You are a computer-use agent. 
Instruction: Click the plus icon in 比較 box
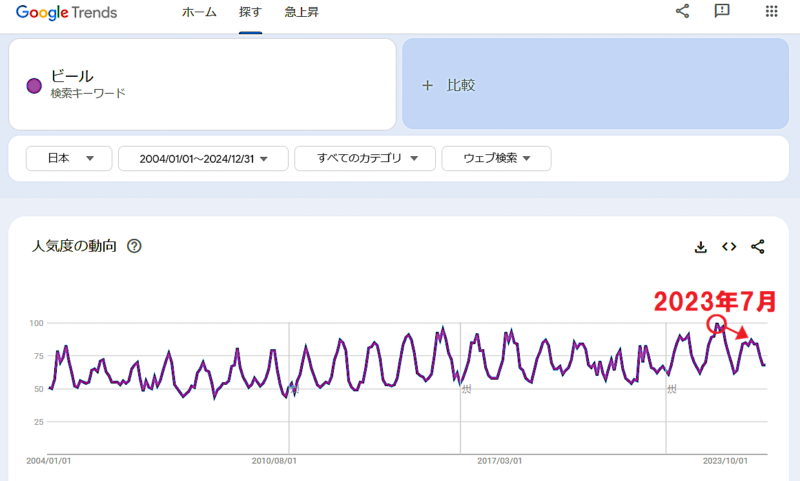click(427, 85)
